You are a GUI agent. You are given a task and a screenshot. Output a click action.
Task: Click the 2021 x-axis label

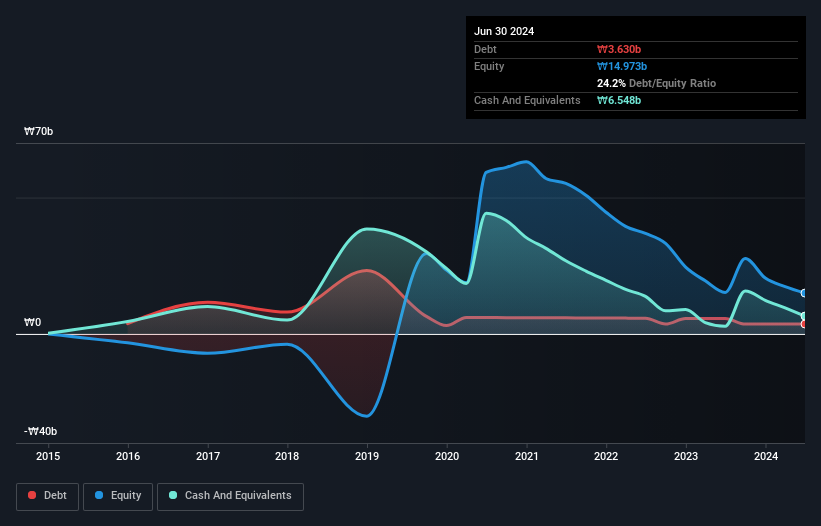point(527,456)
